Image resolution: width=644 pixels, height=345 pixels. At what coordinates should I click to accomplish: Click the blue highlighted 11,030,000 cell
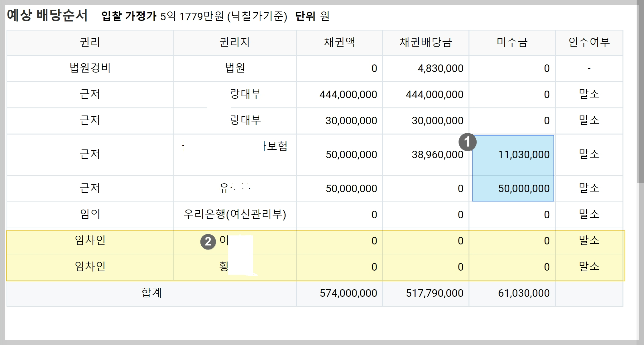pos(524,155)
